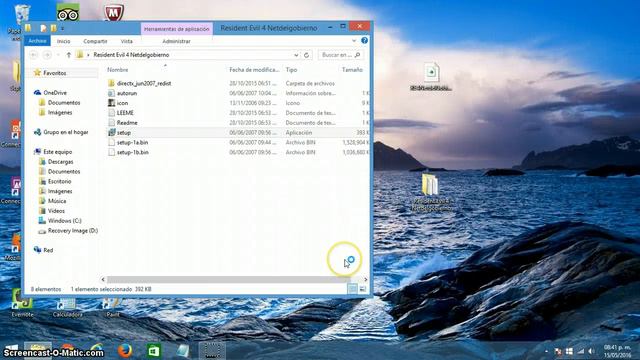640x360 pixels.
Task: Open Grupo en el hogar
Action: [x=66, y=132]
